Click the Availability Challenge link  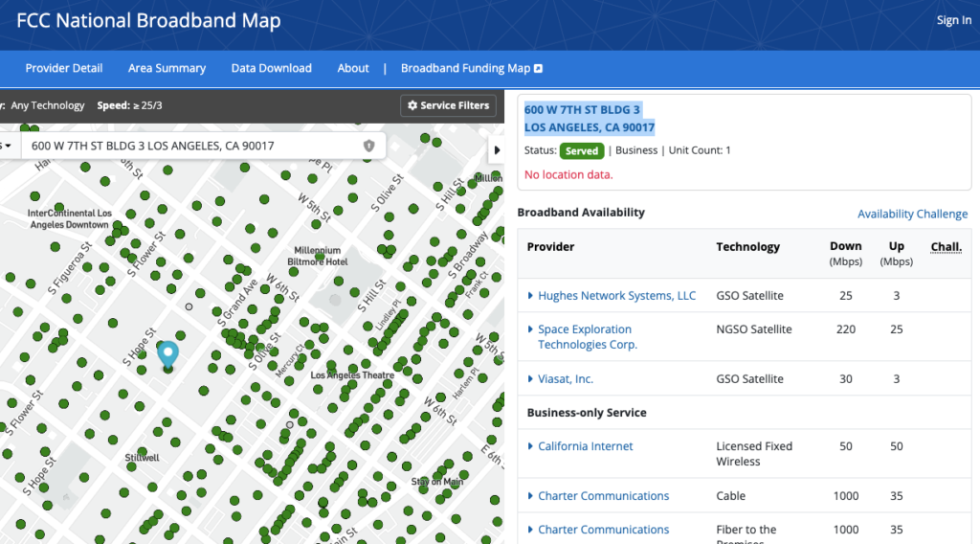point(912,214)
